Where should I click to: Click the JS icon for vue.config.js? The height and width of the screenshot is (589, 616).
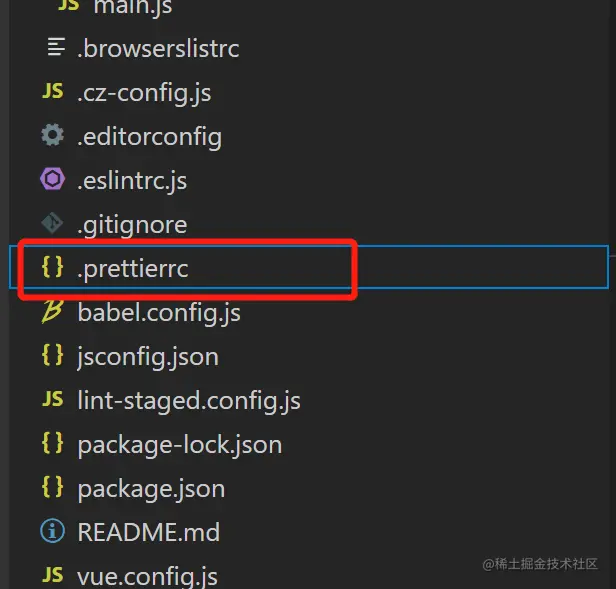tap(52, 575)
